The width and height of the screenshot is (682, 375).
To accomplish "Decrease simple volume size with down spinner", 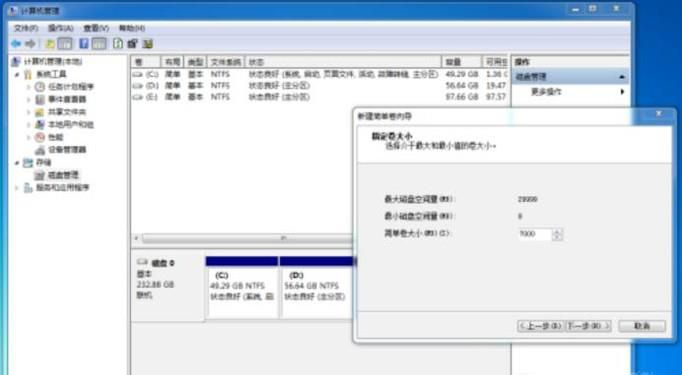I will click(x=558, y=238).
